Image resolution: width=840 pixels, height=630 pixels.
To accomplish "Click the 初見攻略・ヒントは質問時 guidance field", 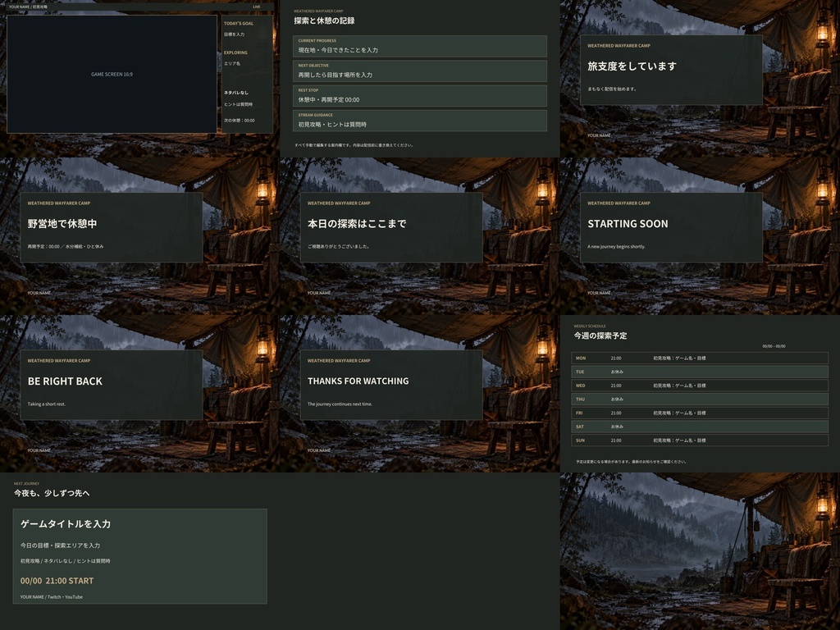I will click(419, 121).
